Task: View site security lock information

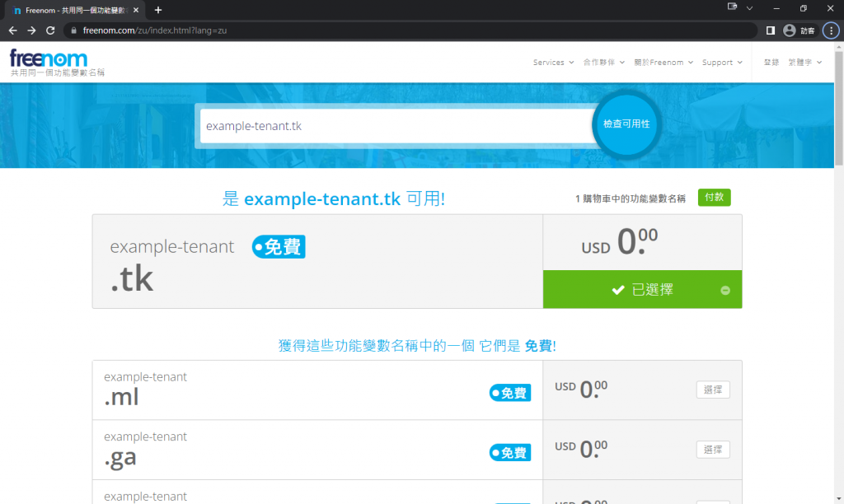Action: tap(73, 30)
